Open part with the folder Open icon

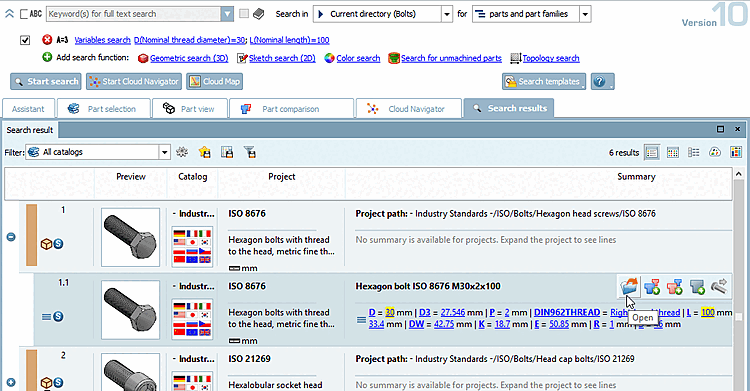[629, 286]
